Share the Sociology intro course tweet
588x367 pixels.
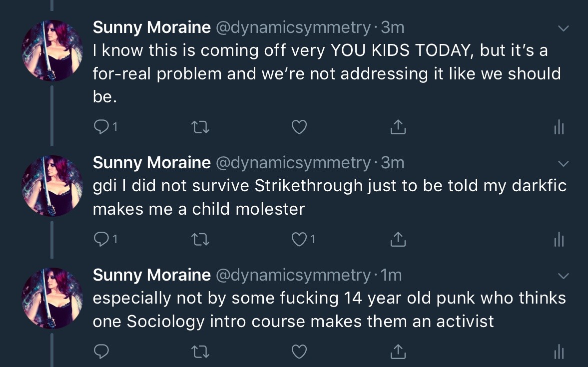click(398, 352)
